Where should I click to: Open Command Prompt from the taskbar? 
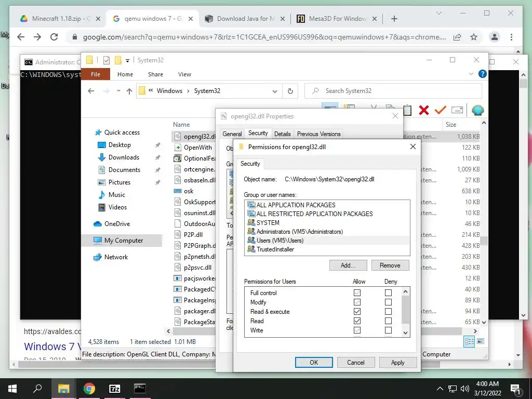[139, 389]
